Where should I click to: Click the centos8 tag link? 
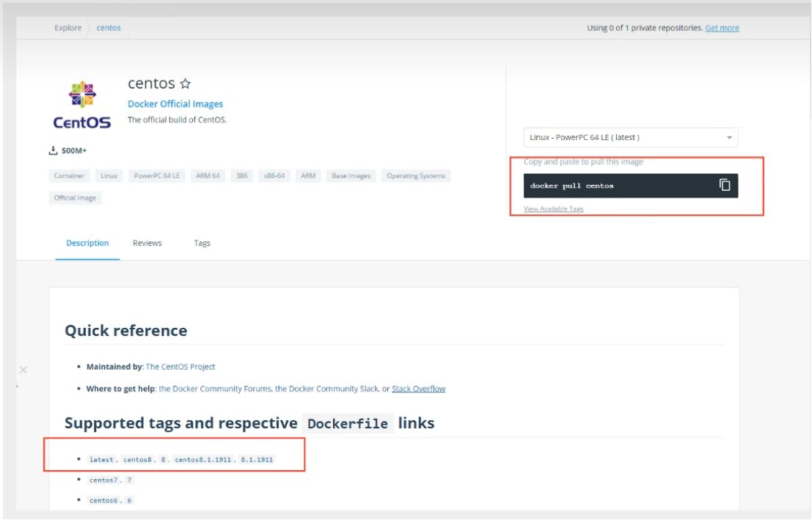click(137, 459)
